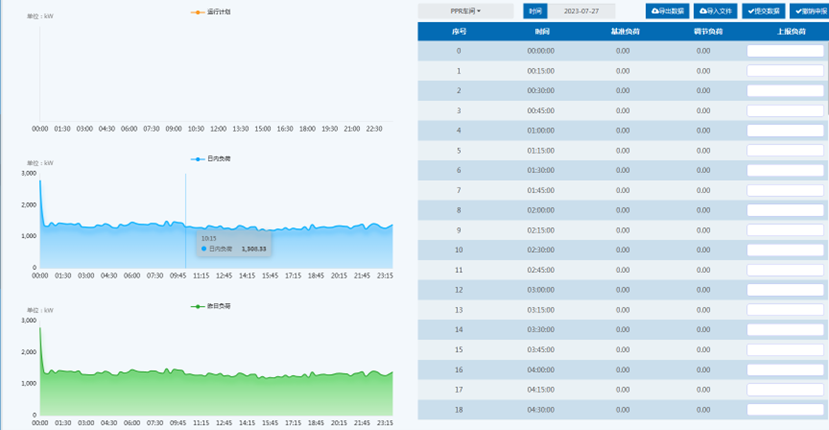Click the 上报负荷 input for row 00:00:00
The image size is (829, 430).
tap(785, 51)
